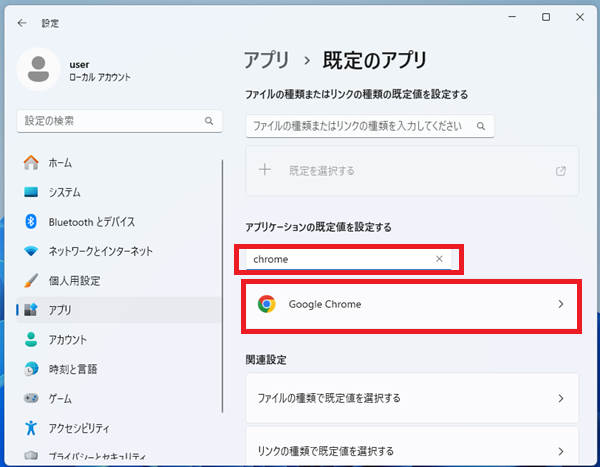This screenshot has width=600, height=467.
Task: Clear the chrome search text with X
Action: [x=439, y=259]
